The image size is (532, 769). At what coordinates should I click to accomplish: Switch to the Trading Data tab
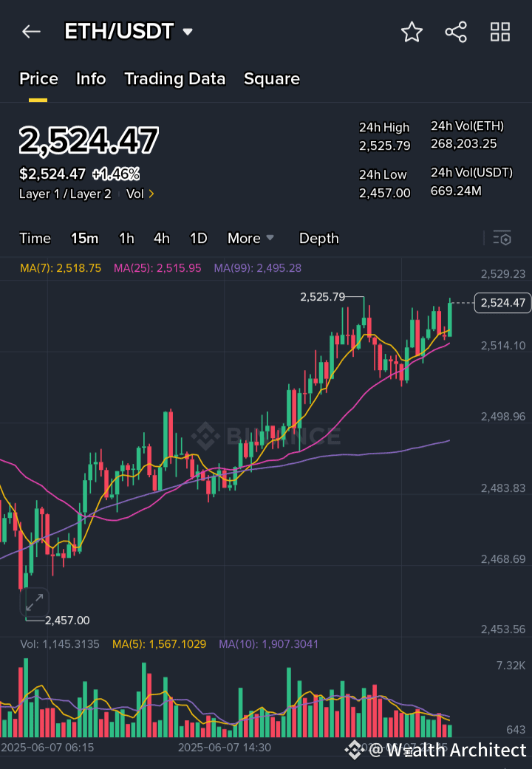pos(174,78)
